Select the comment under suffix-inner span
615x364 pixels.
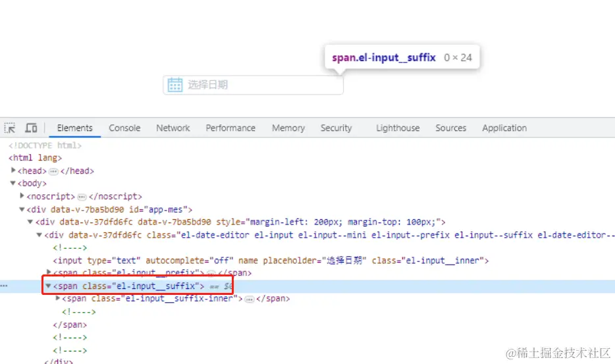coord(79,312)
